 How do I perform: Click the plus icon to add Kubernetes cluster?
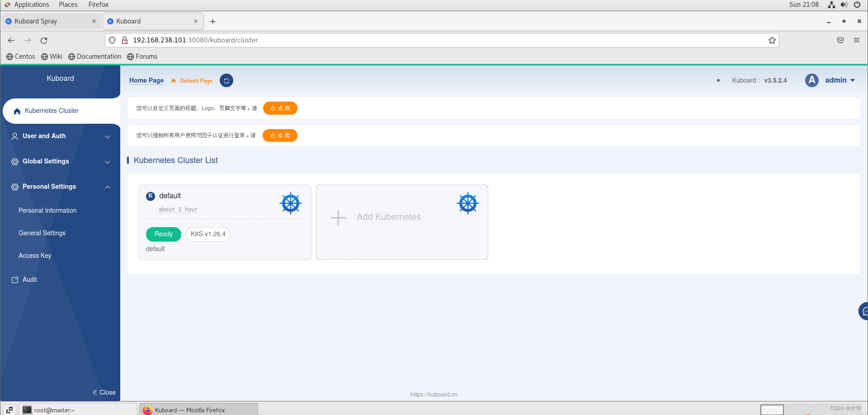[x=338, y=217]
